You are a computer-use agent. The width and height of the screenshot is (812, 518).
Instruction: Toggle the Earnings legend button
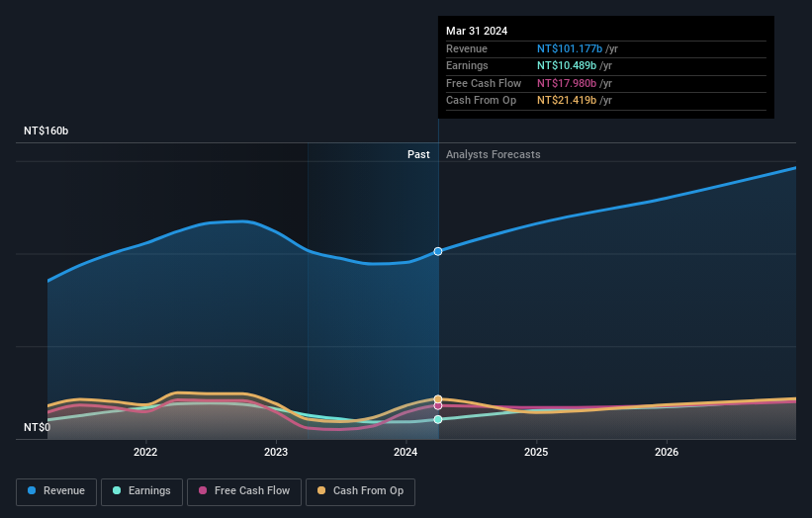(x=141, y=491)
